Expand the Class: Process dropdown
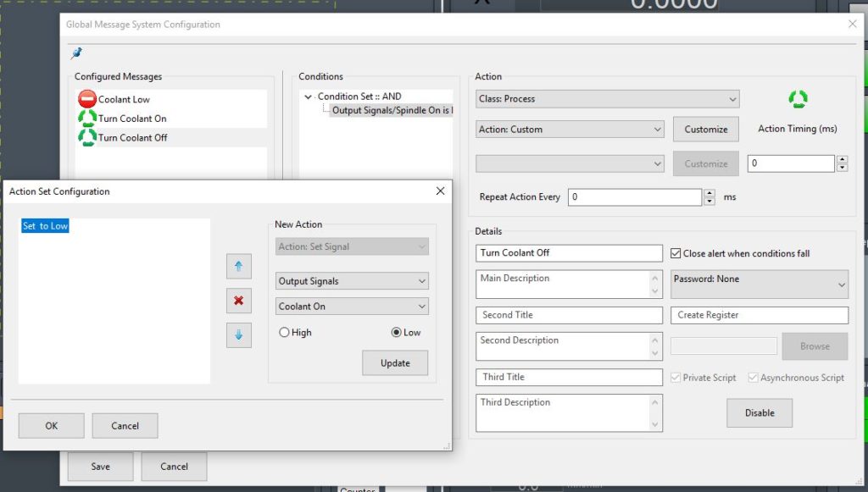The image size is (868, 492). (x=608, y=99)
